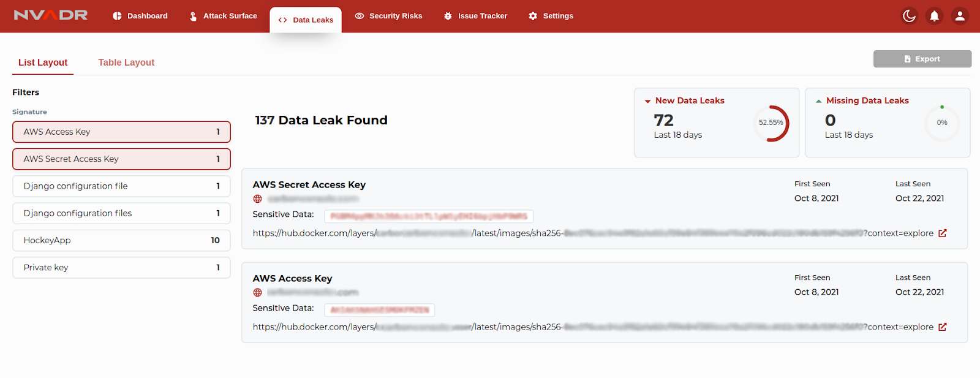The height and width of the screenshot is (378, 980).
Task: Enable the Django configuration files filter
Action: point(121,213)
